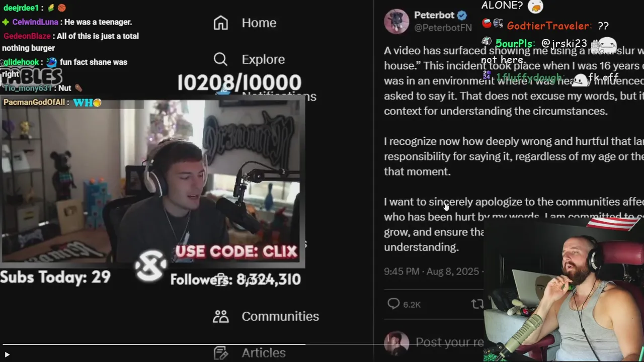This screenshot has width=644, height=362.
Task: Click your avatar beside the reply box
Action: 396,343
